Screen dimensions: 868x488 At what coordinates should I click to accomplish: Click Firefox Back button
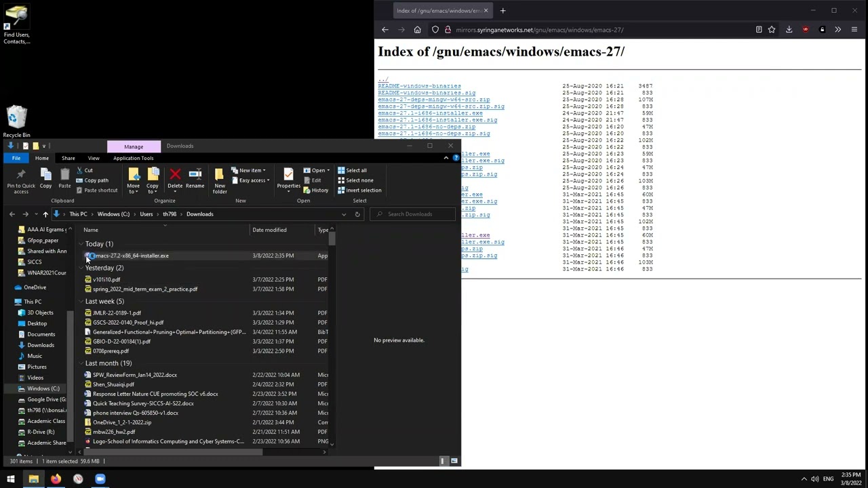385,30
